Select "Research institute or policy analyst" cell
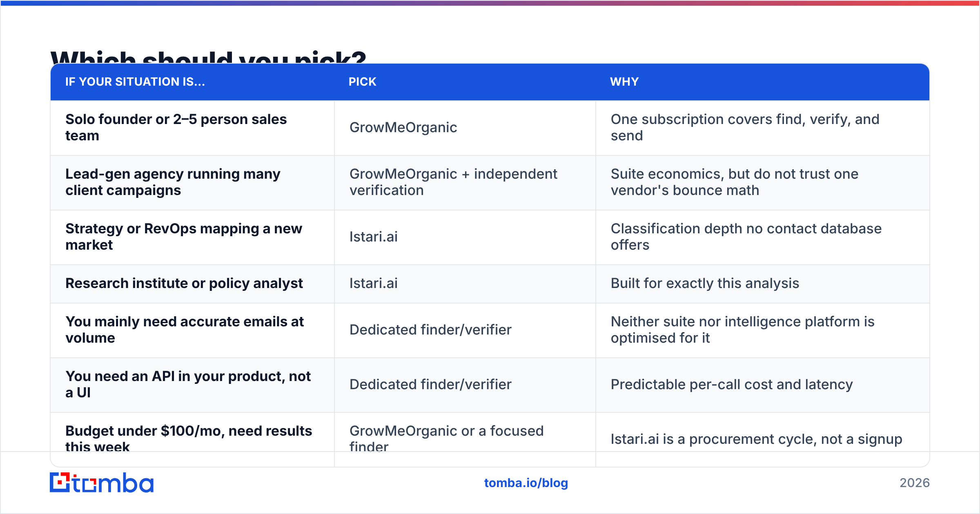The height and width of the screenshot is (514, 980). tap(192, 284)
